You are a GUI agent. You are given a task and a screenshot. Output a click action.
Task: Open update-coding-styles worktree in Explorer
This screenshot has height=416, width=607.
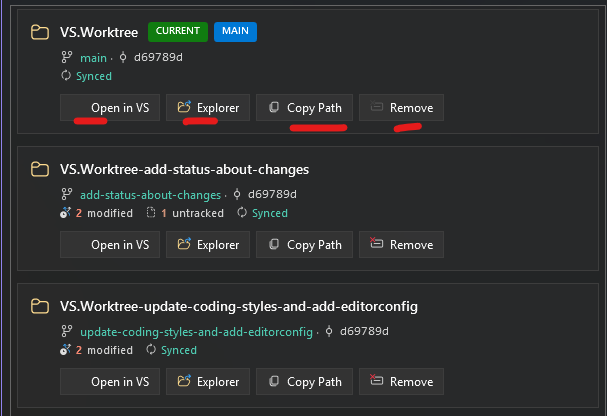tap(208, 382)
